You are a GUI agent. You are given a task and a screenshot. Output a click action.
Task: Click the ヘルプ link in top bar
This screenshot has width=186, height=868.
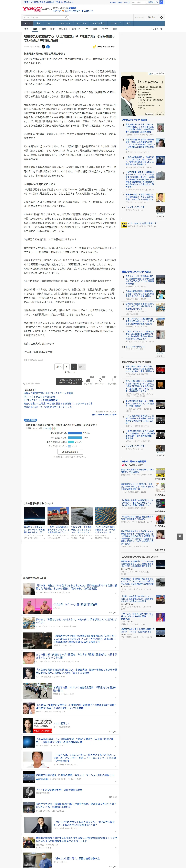coord(127,2)
